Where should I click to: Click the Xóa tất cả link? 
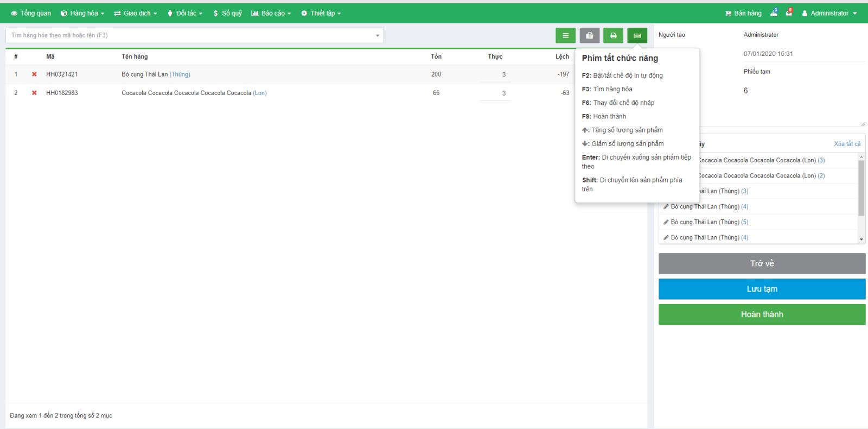[x=847, y=144]
